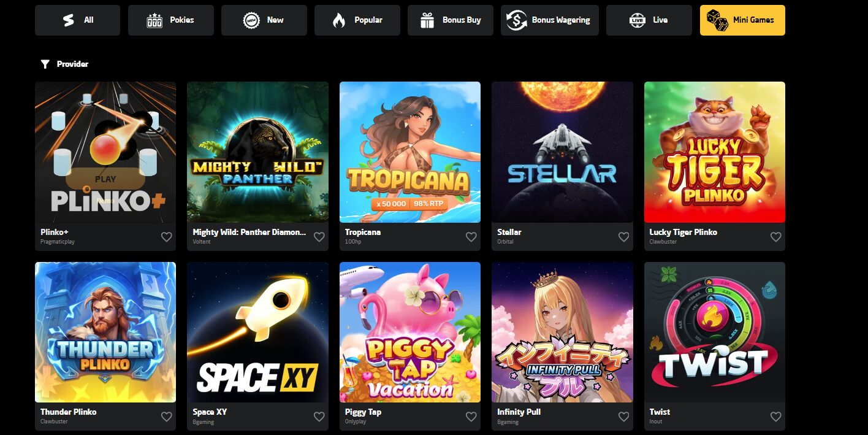Image resolution: width=868 pixels, height=435 pixels.
Task: Click the heart beside Piggy Tap
Action: 471,417
